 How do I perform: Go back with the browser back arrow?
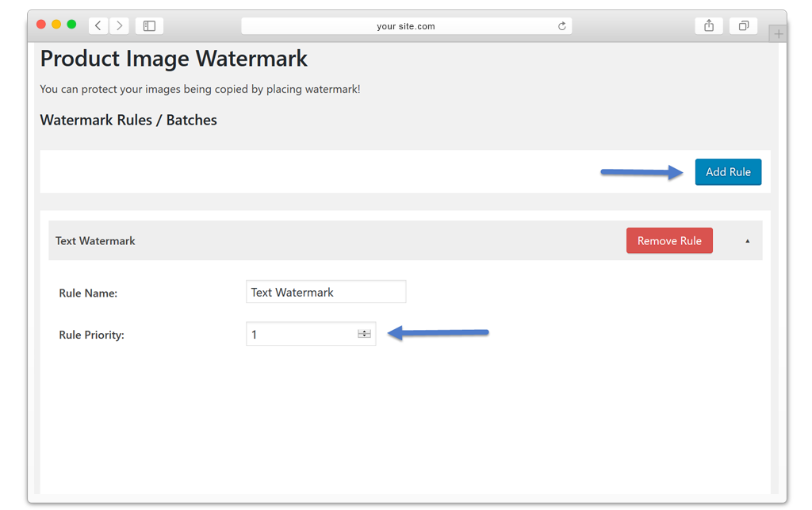pyautogui.click(x=98, y=25)
